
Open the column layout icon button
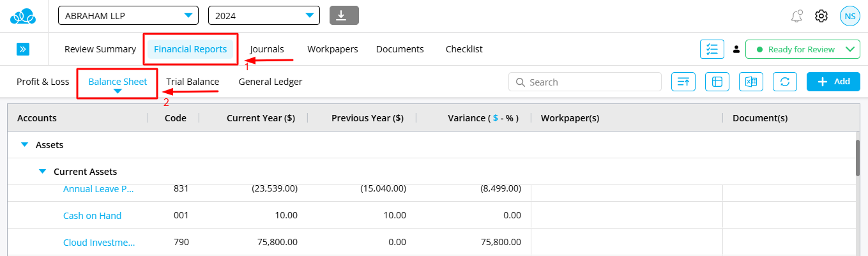pos(717,82)
